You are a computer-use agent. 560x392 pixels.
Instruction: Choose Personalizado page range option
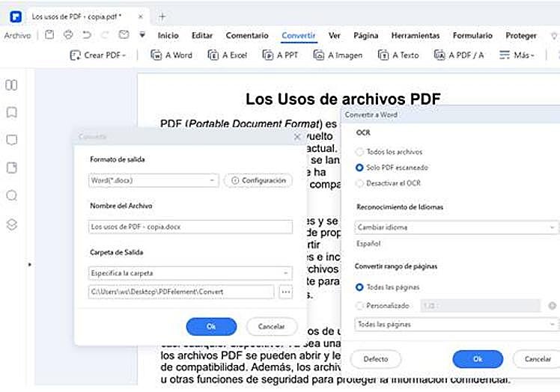point(360,305)
